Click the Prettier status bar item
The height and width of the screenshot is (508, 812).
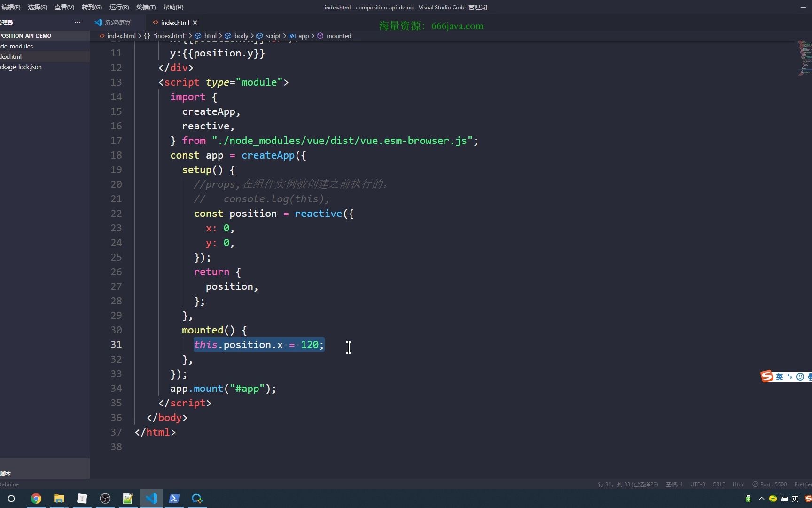pos(803,484)
